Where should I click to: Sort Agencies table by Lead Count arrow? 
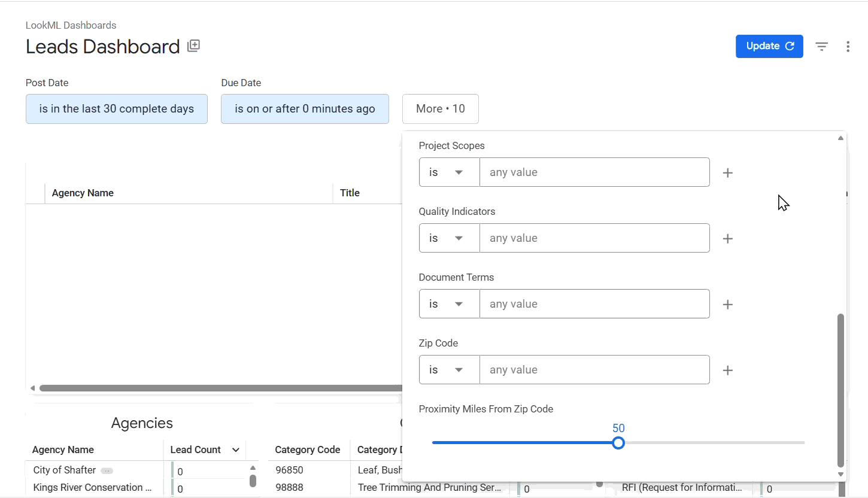click(x=236, y=450)
